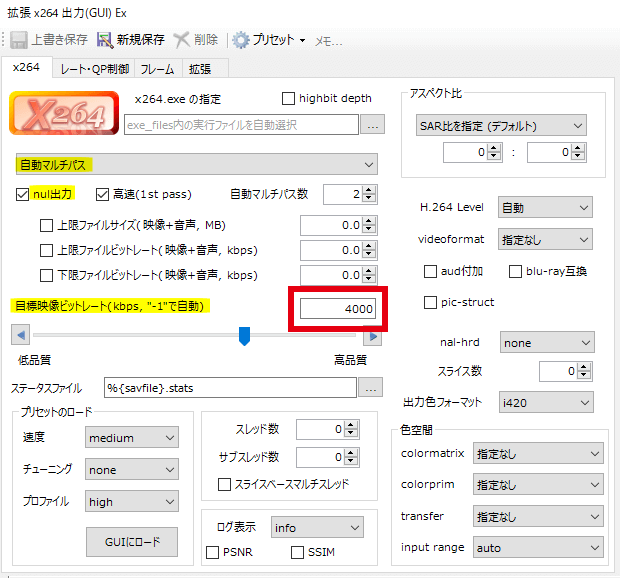The image size is (620, 578).
Task: Enable the blu-ray互換 checkbox
Action: click(515, 271)
